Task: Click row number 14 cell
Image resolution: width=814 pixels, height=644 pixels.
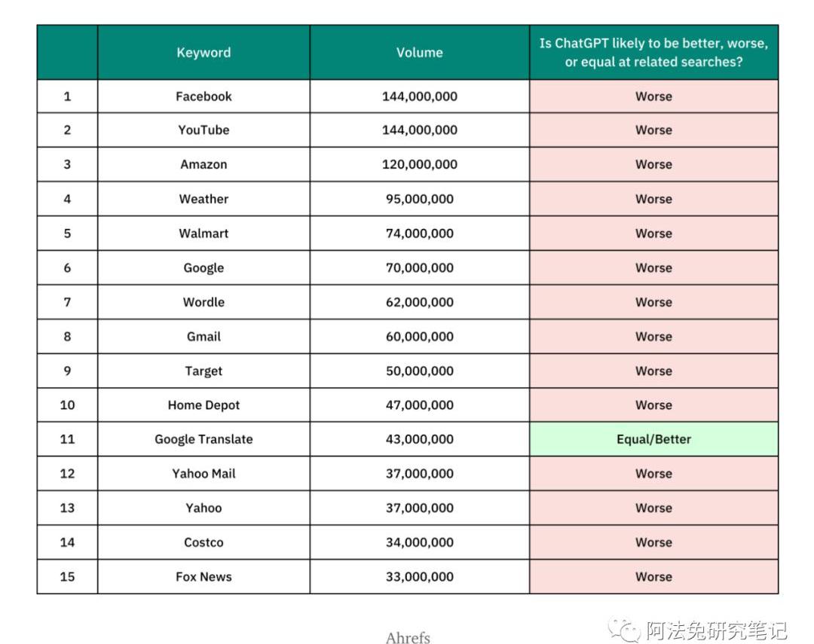Action: click(x=67, y=542)
